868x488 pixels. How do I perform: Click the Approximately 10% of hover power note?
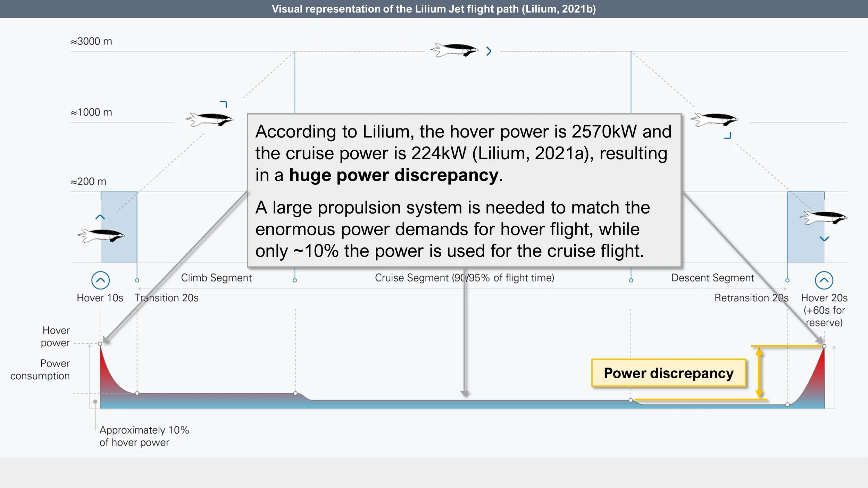[144, 436]
